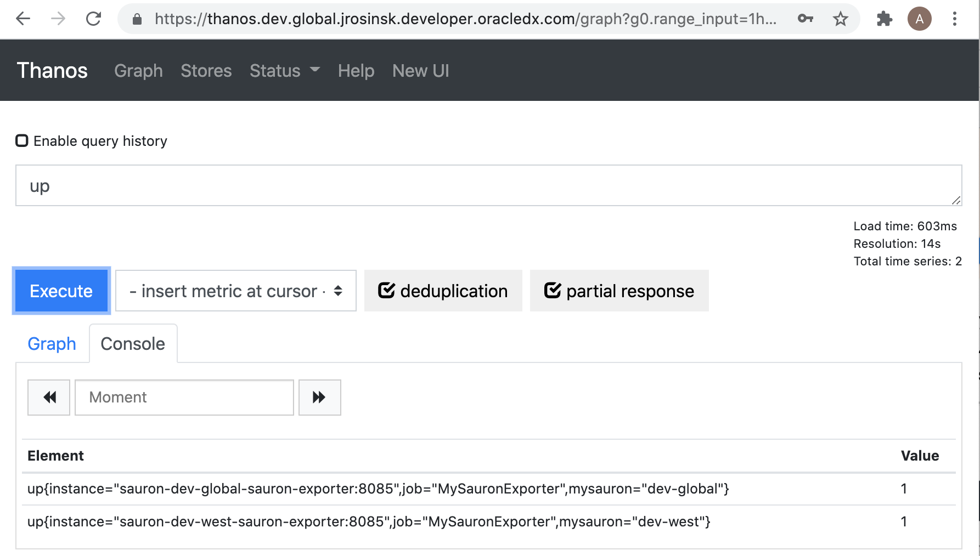Open Chrome's three-dot menu
The image size is (980, 556).
tap(954, 19)
